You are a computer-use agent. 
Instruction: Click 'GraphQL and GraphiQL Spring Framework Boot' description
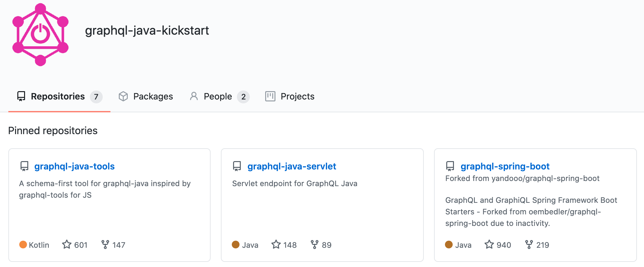[x=531, y=212]
